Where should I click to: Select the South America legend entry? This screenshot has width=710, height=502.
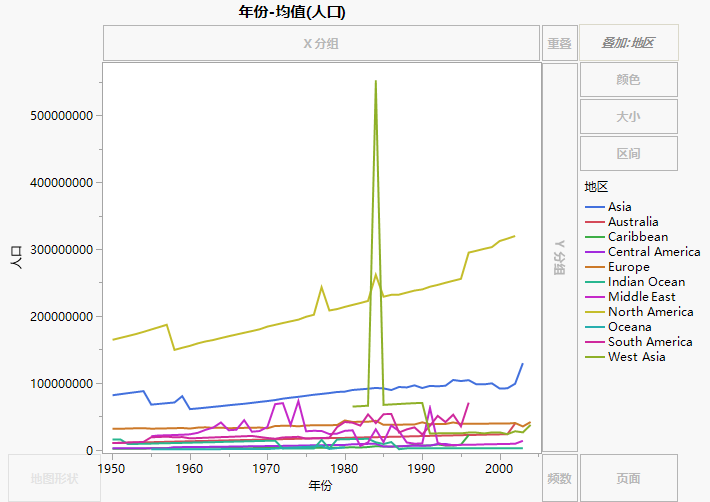coord(639,341)
